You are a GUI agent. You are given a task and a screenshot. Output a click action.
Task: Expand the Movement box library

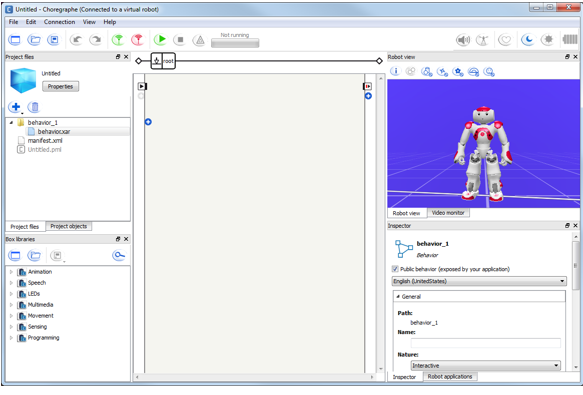pos(11,316)
